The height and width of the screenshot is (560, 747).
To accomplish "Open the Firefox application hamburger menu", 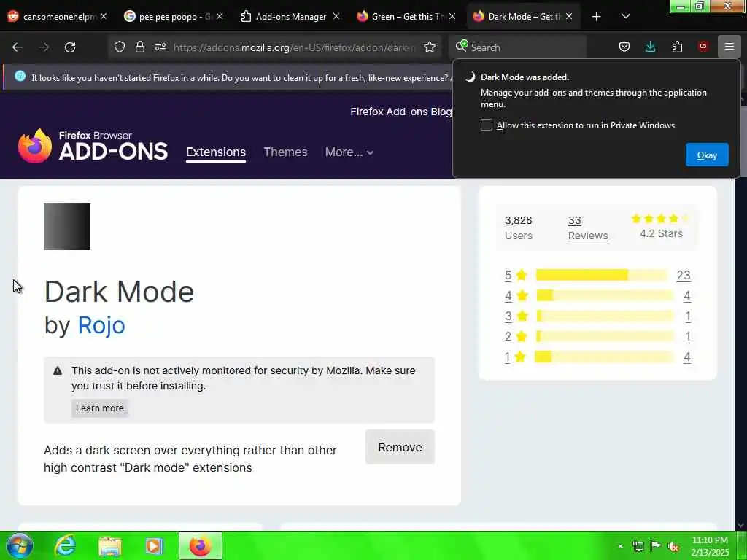I will pos(729,47).
